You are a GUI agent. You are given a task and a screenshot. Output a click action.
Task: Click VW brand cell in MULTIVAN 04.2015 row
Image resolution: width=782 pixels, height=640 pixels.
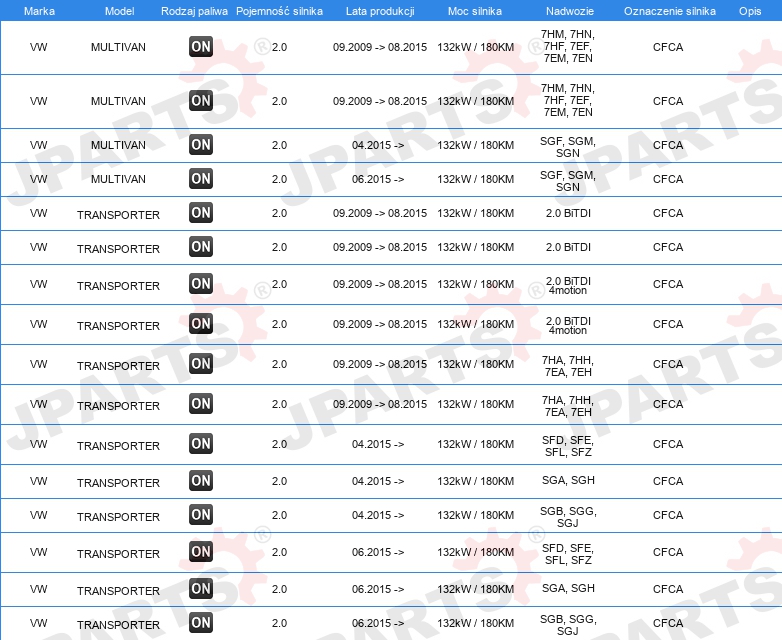pos(38,145)
